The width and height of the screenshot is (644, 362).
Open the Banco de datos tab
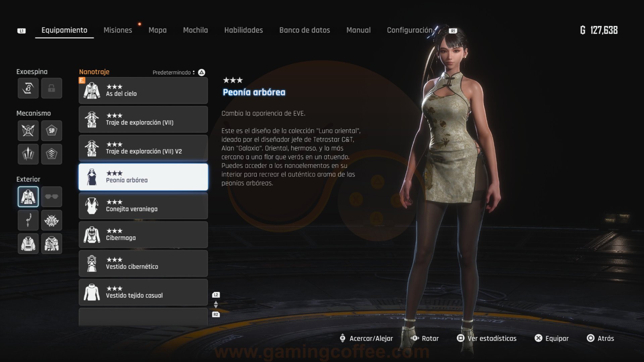pos(305,30)
